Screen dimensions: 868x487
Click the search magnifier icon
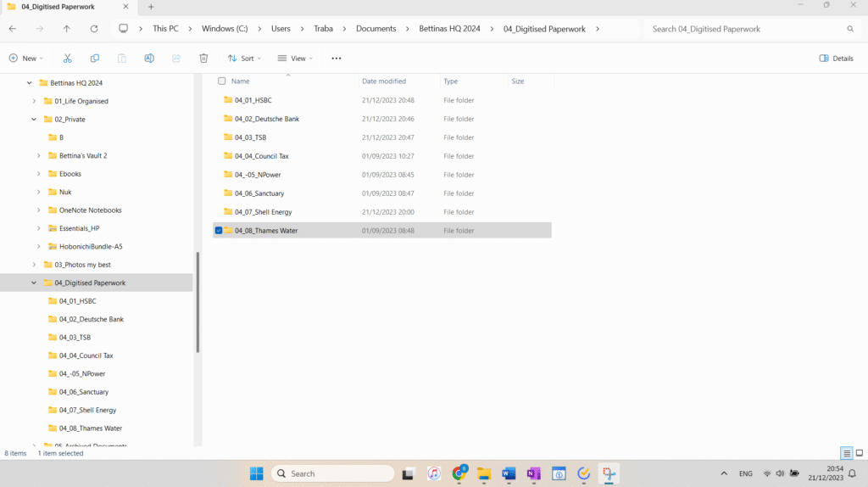pos(850,29)
